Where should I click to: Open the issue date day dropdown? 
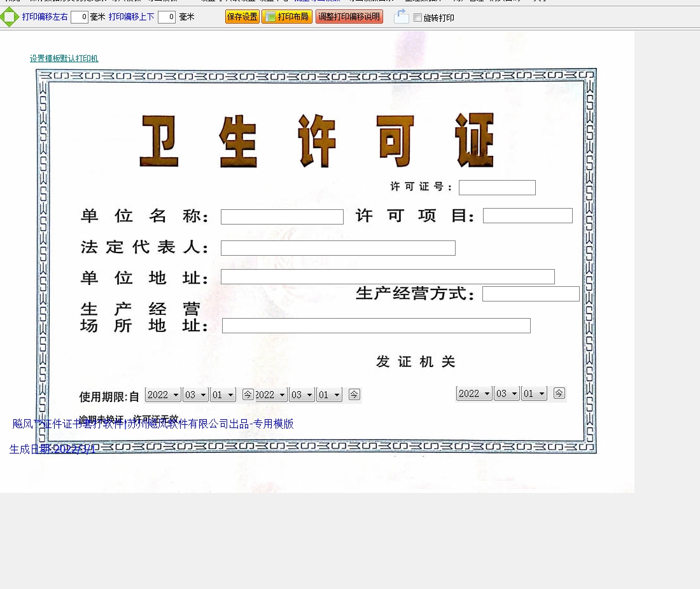534,394
